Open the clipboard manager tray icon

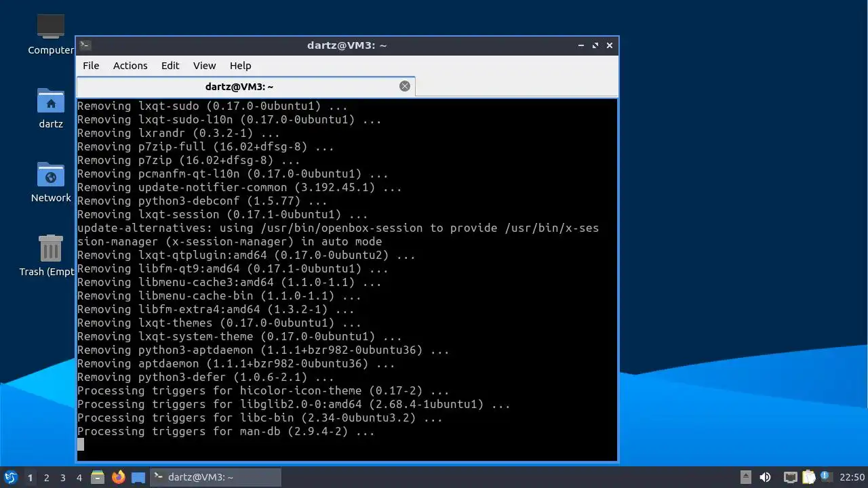(x=808, y=477)
